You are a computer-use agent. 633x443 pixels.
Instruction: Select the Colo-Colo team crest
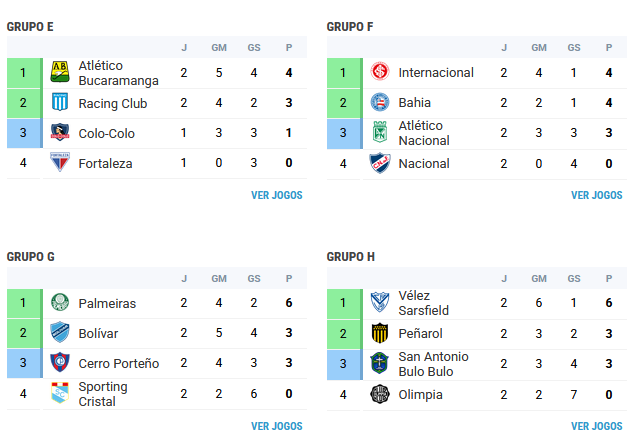tap(60, 132)
